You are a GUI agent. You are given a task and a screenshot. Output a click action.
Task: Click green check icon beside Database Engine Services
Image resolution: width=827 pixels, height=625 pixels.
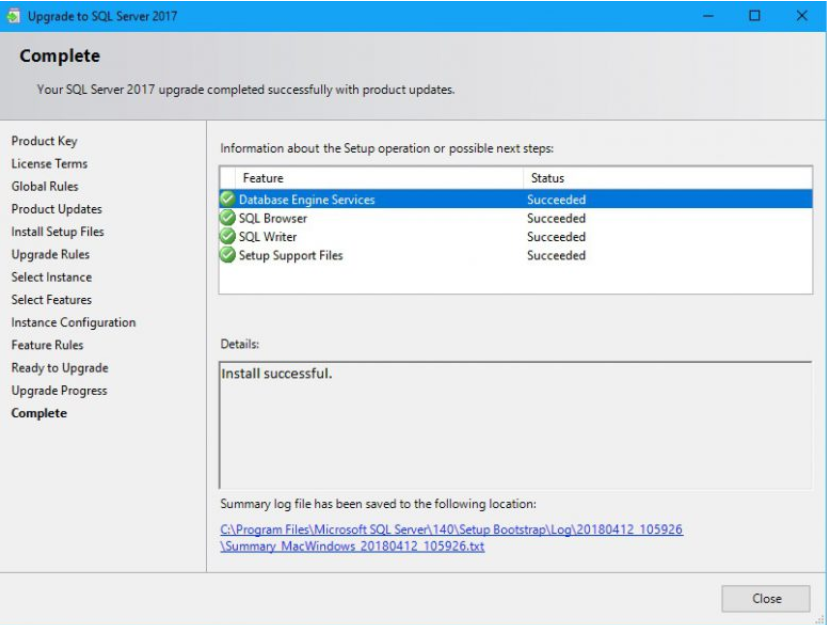tap(227, 199)
